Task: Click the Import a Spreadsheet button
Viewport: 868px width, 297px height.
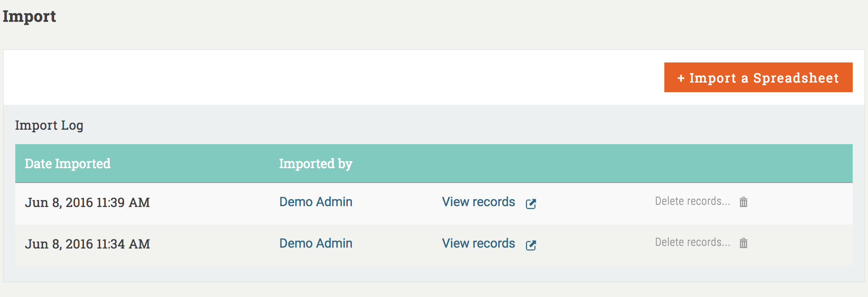Action: (x=758, y=78)
